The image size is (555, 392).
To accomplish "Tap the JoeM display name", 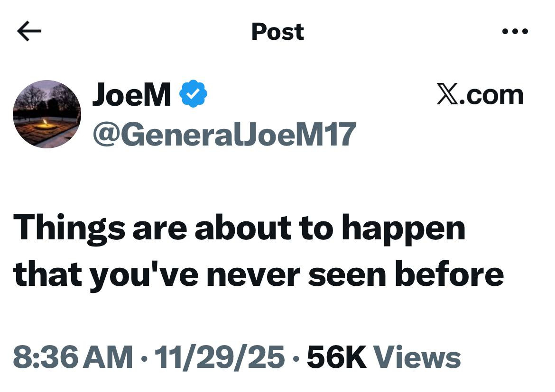I will click(131, 94).
